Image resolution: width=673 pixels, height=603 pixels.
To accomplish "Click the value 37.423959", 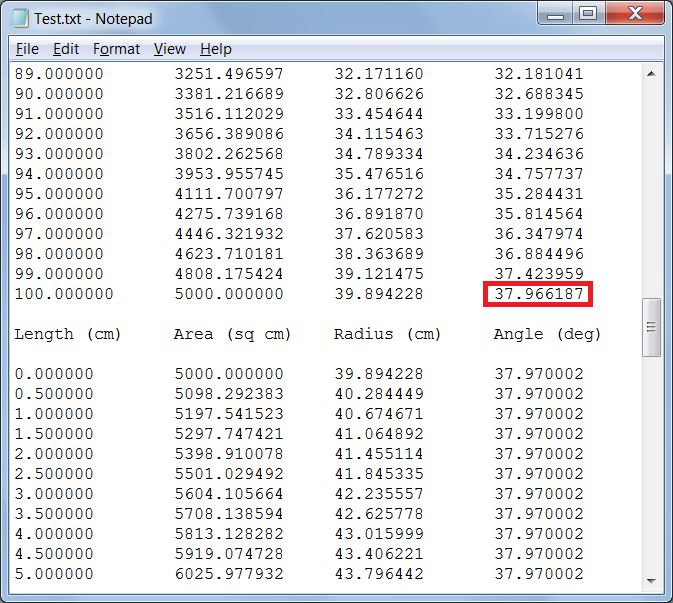I will [x=539, y=274].
